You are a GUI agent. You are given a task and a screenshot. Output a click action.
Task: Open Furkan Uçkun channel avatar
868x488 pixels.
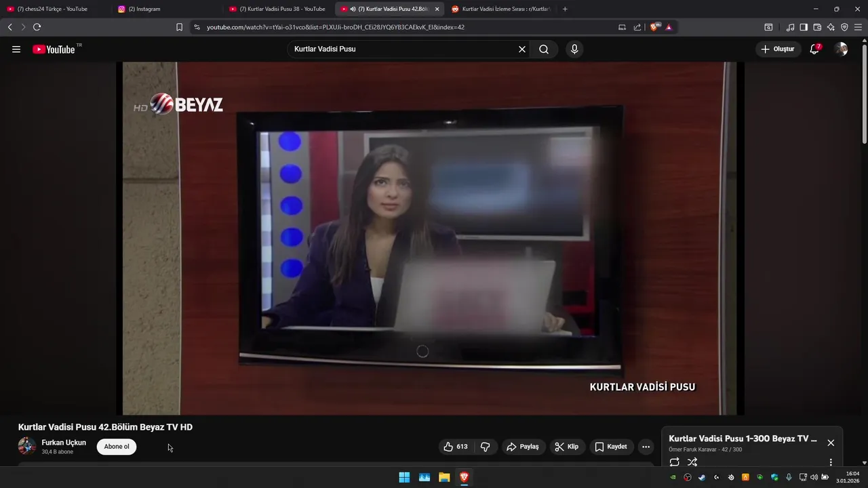tap(27, 446)
